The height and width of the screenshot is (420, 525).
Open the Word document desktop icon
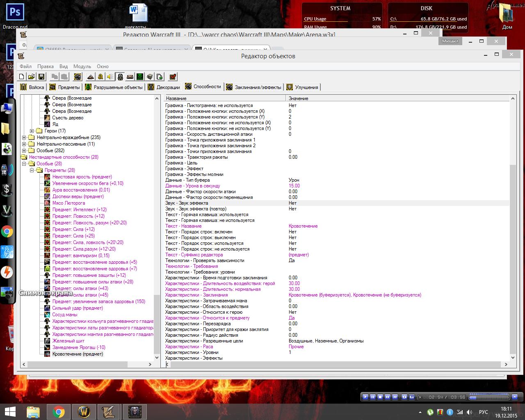[139, 16]
